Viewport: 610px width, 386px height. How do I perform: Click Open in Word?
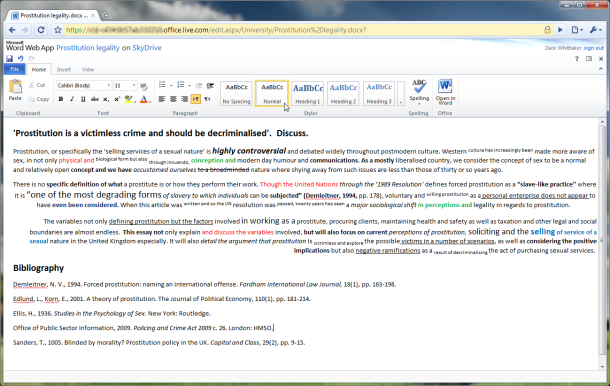(x=445, y=92)
